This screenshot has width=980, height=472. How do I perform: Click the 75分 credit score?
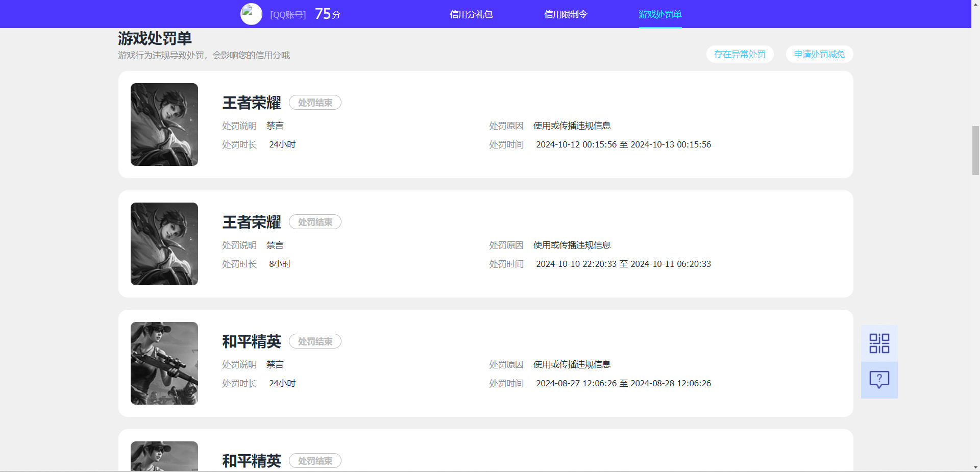pyautogui.click(x=328, y=14)
